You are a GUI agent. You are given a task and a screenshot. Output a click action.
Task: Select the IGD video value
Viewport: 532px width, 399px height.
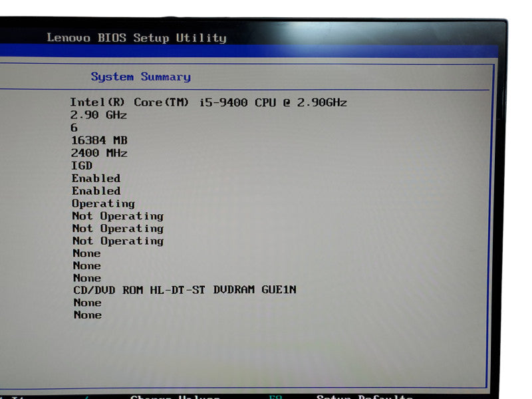point(82,166)
